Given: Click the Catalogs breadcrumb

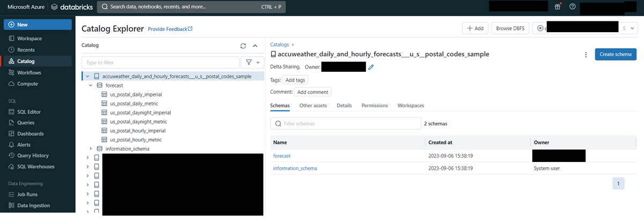Looking at the screenshot, I should [x=279, y=44].
